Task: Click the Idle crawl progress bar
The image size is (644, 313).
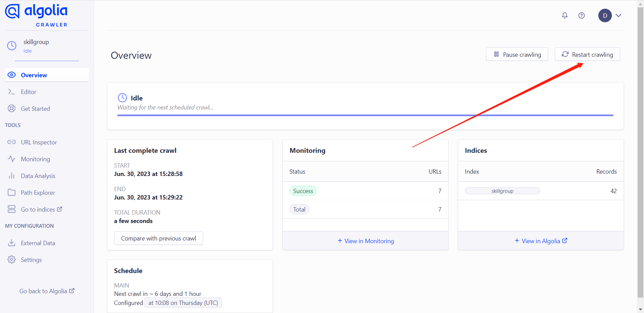Action: point(365,115)
